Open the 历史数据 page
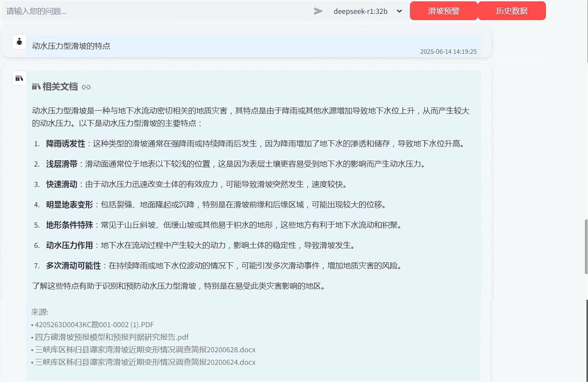This screenshot has width=588, height=382. coord(511,11)
